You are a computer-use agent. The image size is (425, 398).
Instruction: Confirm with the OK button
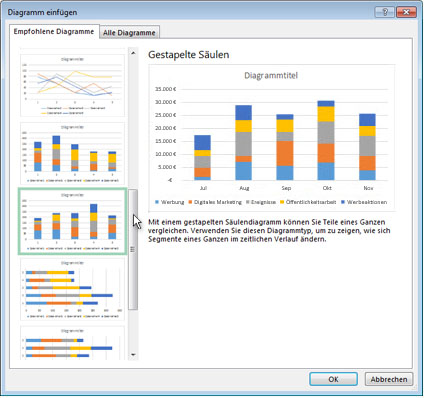[333, 379]
